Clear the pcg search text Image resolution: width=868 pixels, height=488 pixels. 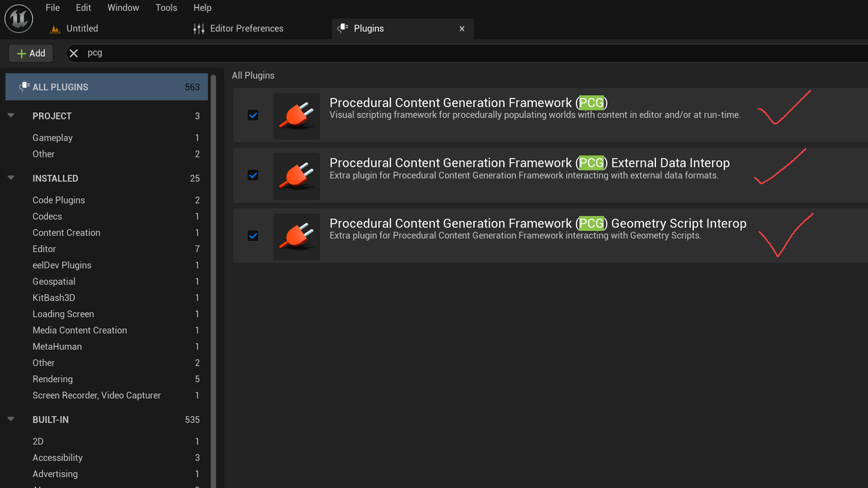tap(74, 53)
